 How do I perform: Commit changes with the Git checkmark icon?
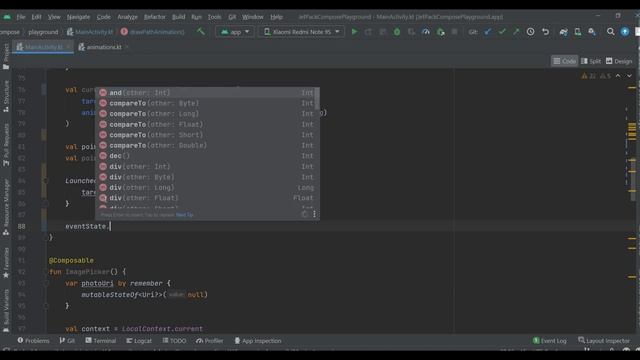[502, 32]
